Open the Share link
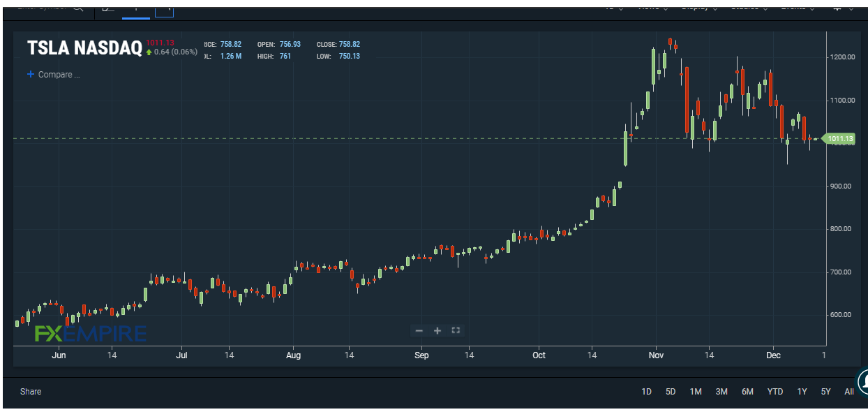868x412 pixels. point(31,392)
